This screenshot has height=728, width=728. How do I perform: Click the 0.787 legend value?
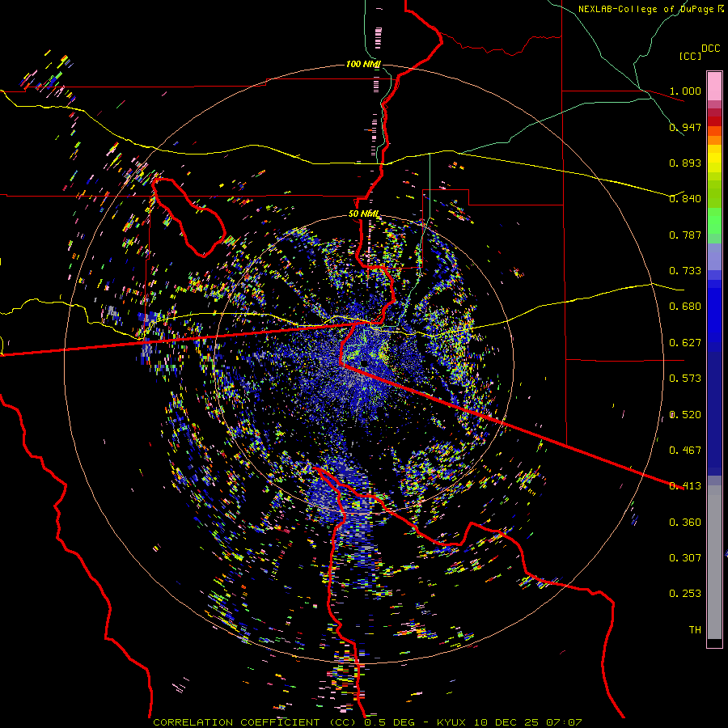[685, 235]
